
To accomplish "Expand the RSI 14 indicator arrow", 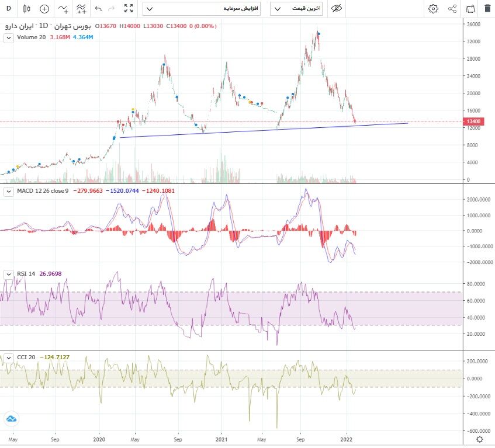I will coord(8,273).
